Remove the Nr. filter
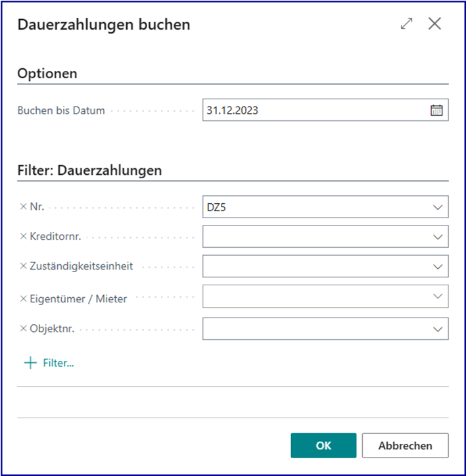The width and height of the screenshot is (466, 476). [x=24, y=206]
